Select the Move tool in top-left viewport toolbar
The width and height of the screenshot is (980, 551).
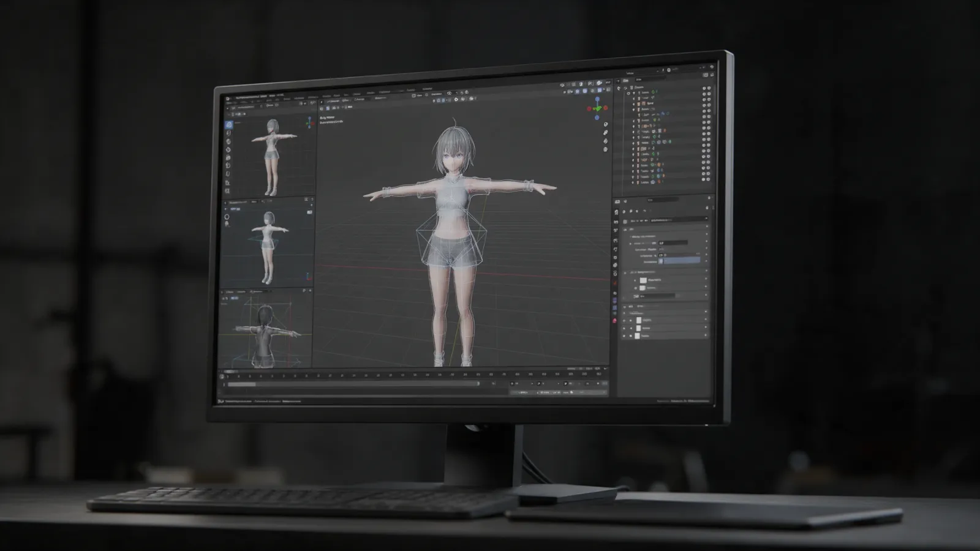click(228, 141)
